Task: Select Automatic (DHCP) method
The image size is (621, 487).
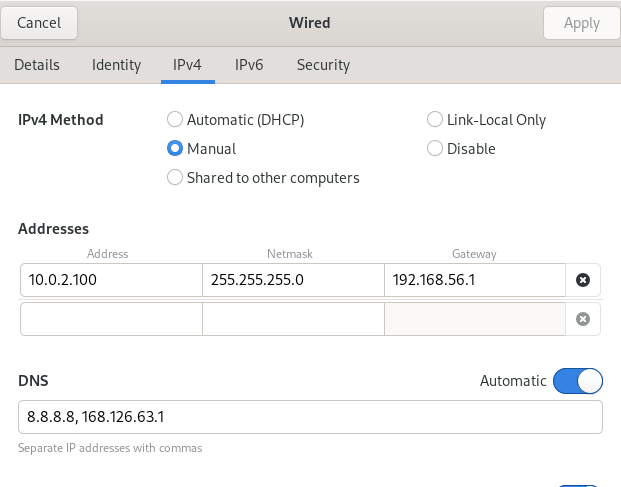Action: [x=175, y=120]
